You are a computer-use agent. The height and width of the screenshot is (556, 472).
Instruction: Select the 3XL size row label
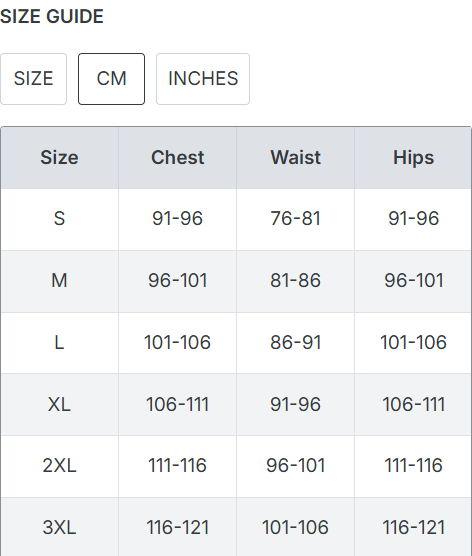pos(59,527)
